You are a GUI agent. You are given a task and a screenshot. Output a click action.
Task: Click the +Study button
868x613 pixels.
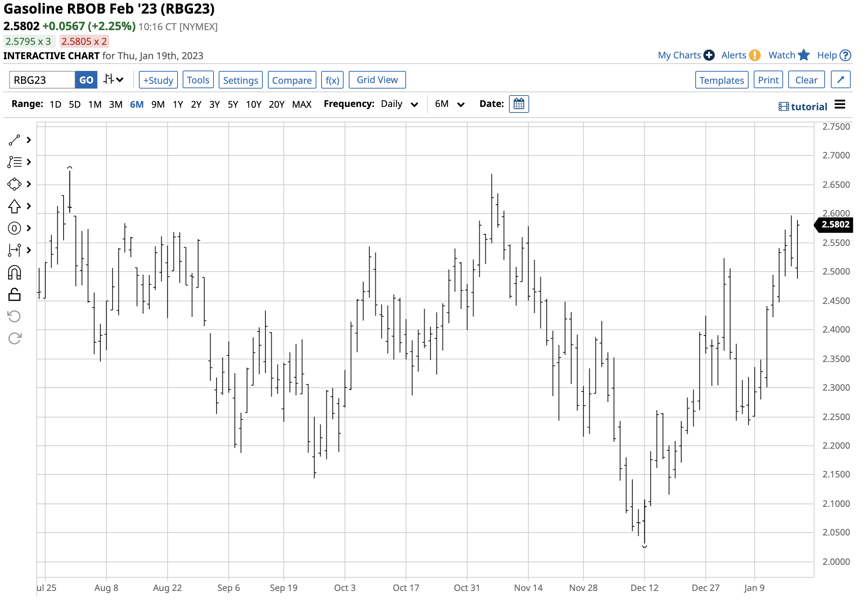[158, 80]
